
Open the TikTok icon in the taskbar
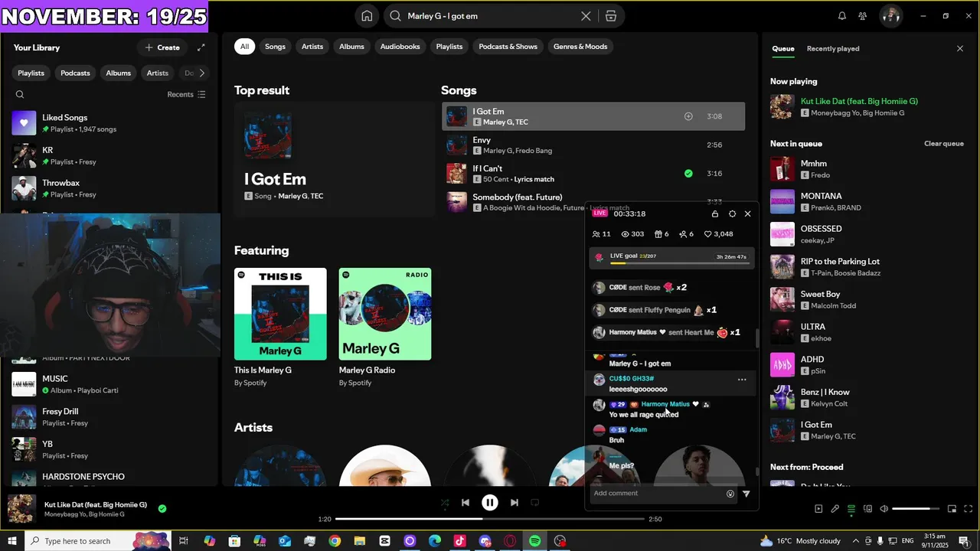point(459,541)
